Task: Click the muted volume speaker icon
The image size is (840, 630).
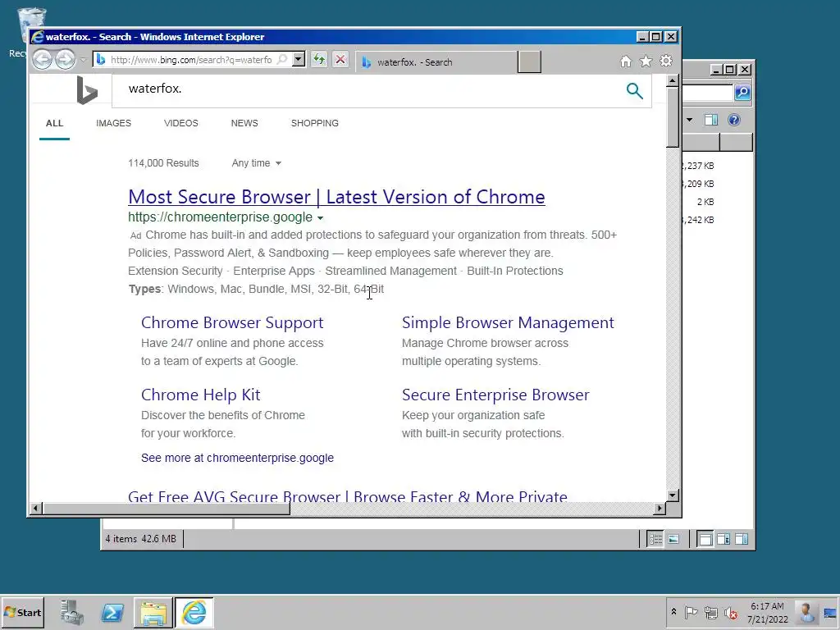Action: point(731,612)
